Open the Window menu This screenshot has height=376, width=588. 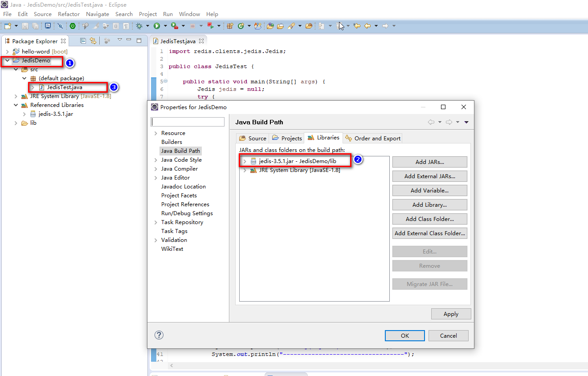point(189,14)
